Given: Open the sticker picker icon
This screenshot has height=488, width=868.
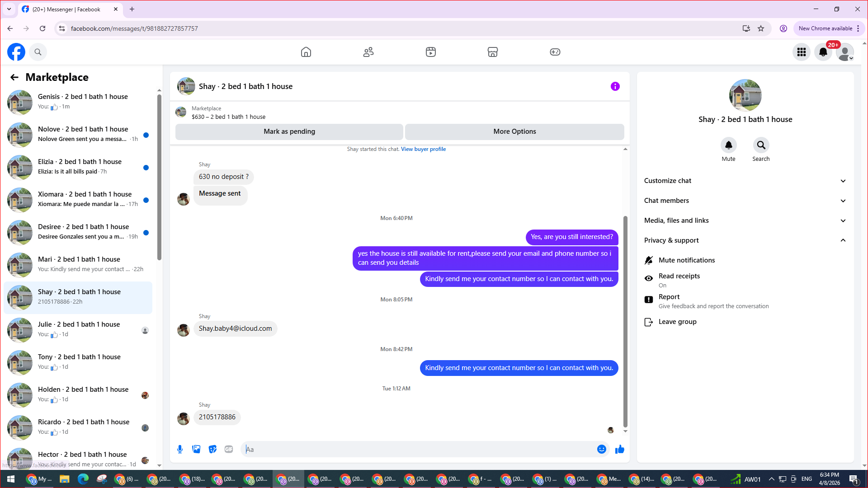Looking at the screenshot, I should (212, 449).
